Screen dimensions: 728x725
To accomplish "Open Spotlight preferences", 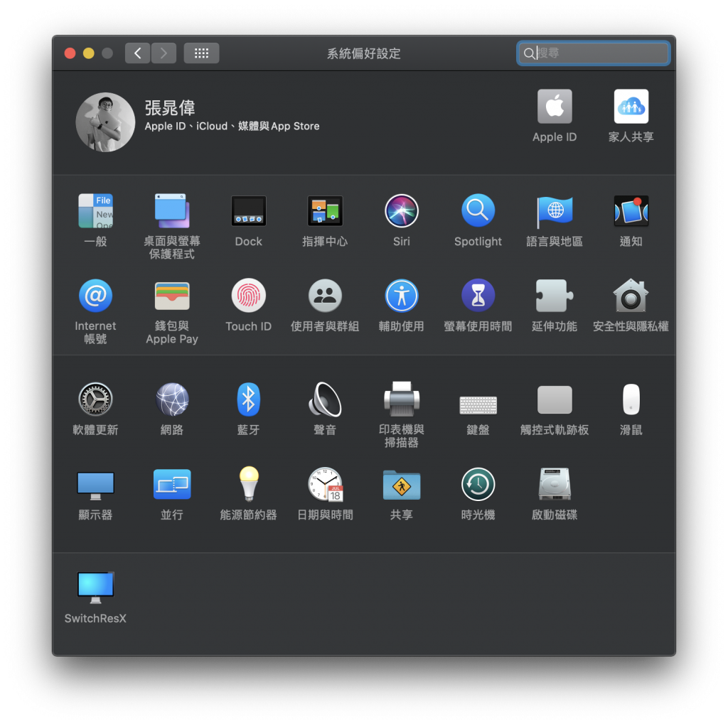I will (x=478, y=212).
